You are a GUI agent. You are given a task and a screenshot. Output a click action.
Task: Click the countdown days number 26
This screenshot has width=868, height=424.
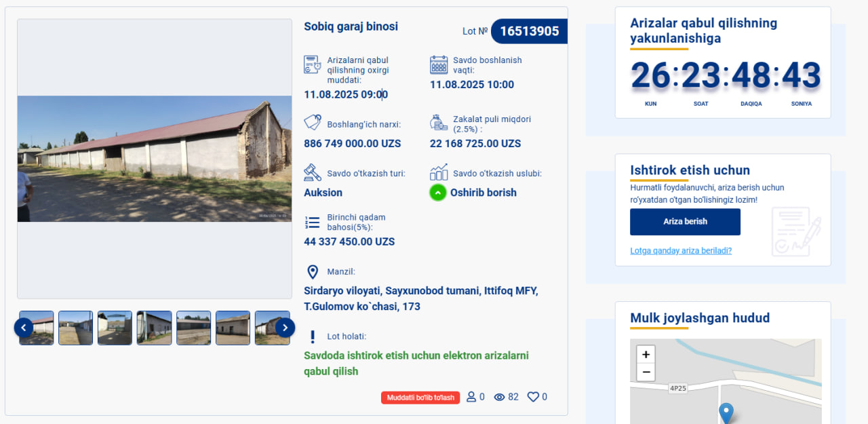tap(650, 75)
